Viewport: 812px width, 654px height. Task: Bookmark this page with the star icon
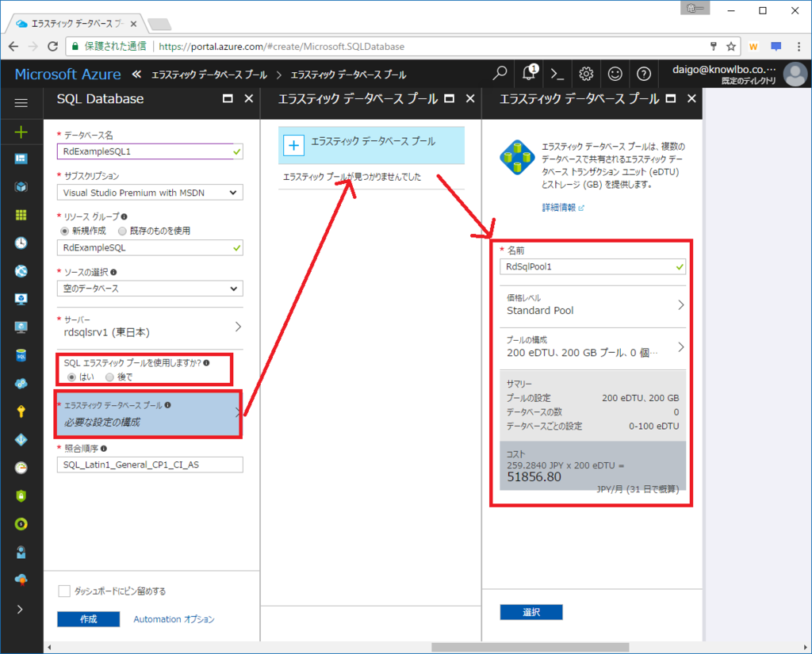(x=730, y=47)
